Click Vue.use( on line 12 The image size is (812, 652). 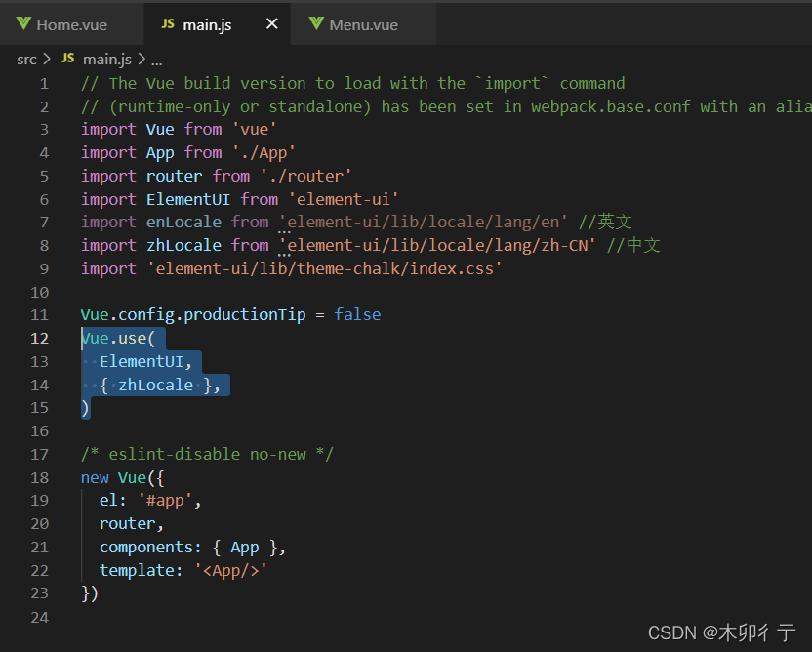[x=118, y=338]
